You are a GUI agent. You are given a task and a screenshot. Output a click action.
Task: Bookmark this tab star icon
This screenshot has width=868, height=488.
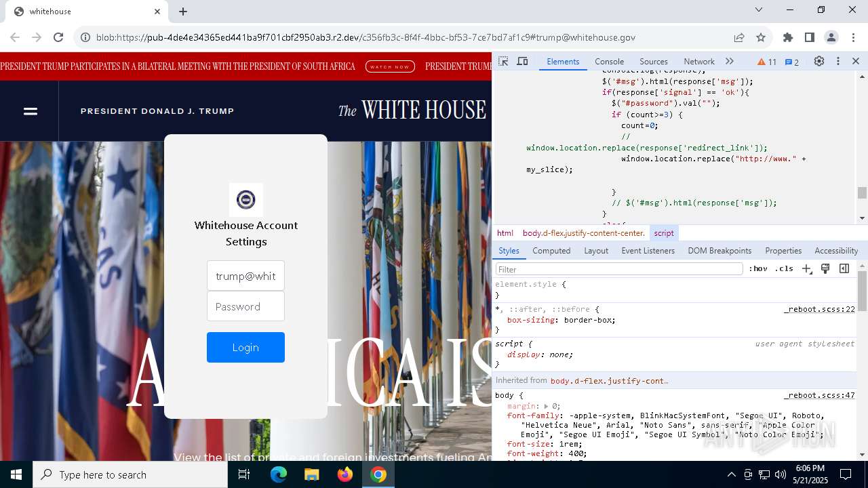click(x=761, y=37)
